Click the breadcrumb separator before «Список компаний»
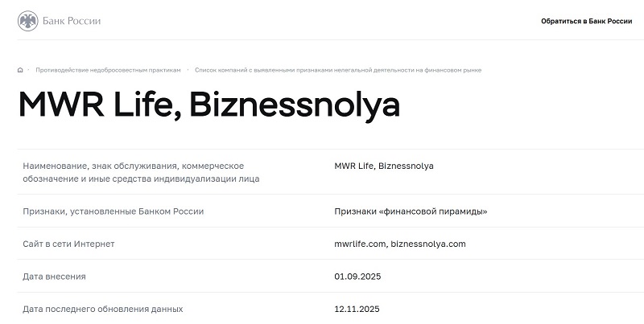 [x=189, y=70]
